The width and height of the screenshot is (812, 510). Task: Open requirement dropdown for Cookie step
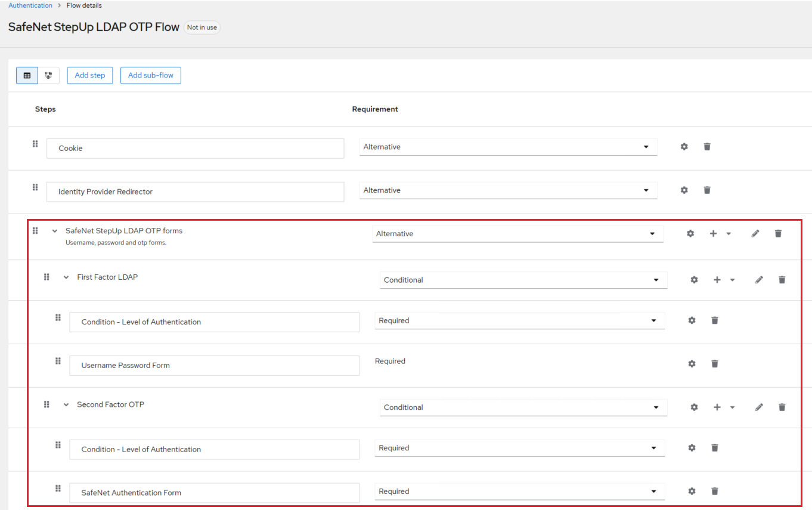508,147
